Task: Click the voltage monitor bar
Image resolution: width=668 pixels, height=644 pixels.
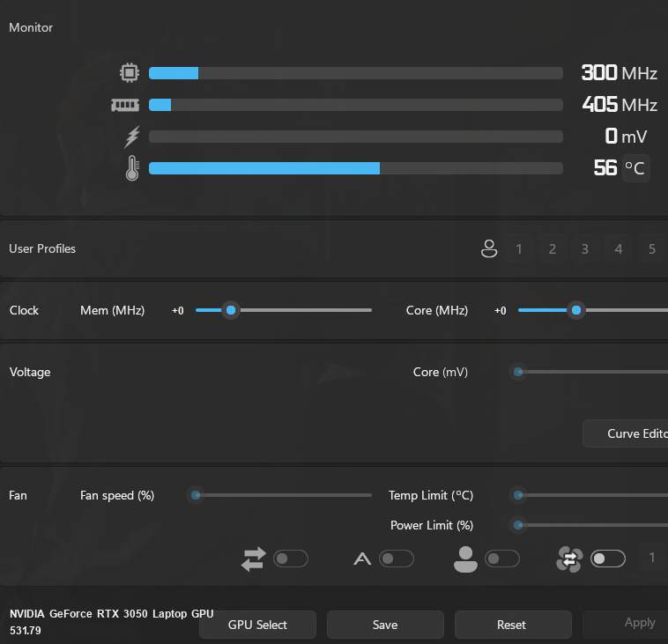Action: 356,137
